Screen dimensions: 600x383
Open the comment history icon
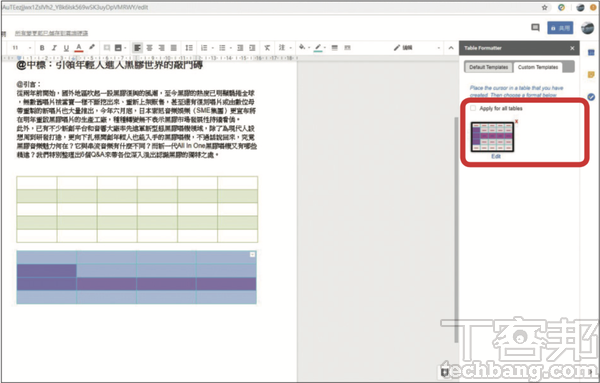point(535,28)
